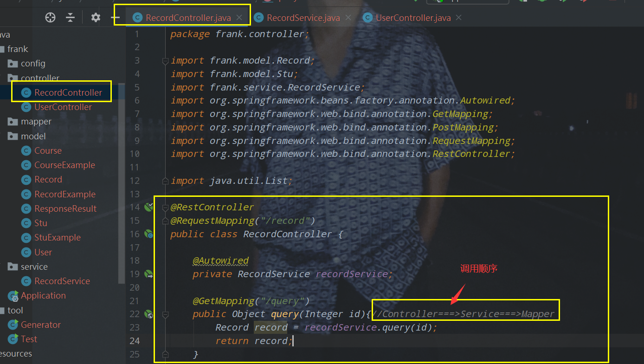The image size is (644, 364).
Task: Toggle the fold marker on line 12
Action: [165, 181]
